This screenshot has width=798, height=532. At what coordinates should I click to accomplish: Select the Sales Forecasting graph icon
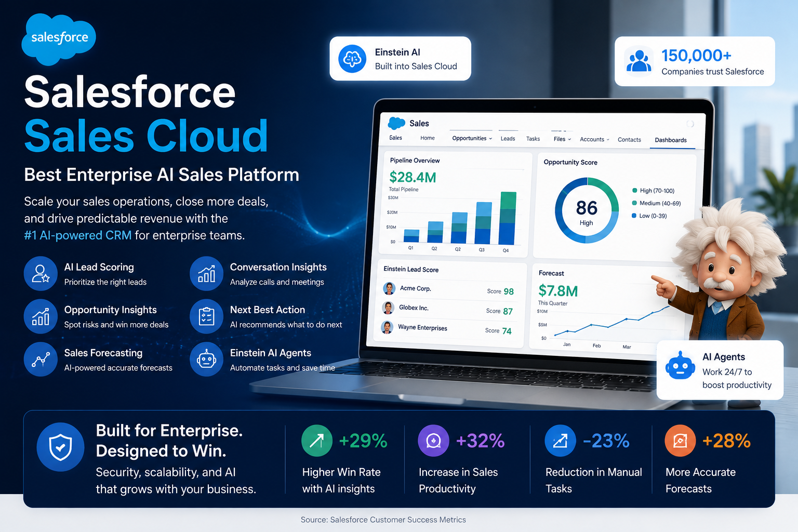tap(41, 359)
